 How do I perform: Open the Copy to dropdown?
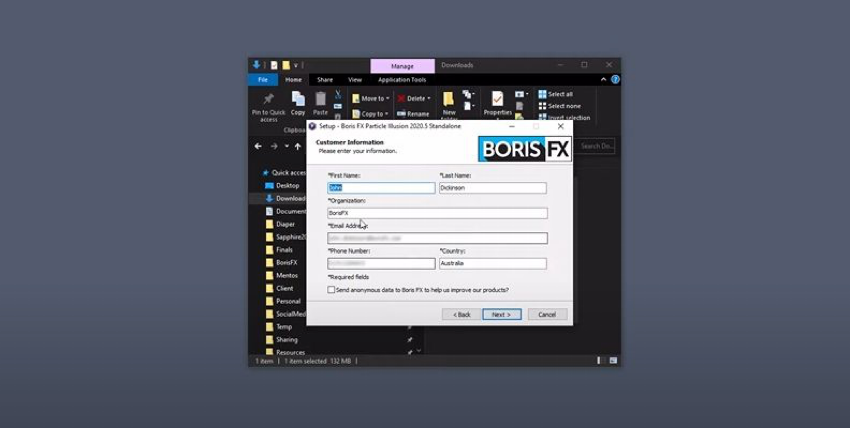(x=371, y=114)
